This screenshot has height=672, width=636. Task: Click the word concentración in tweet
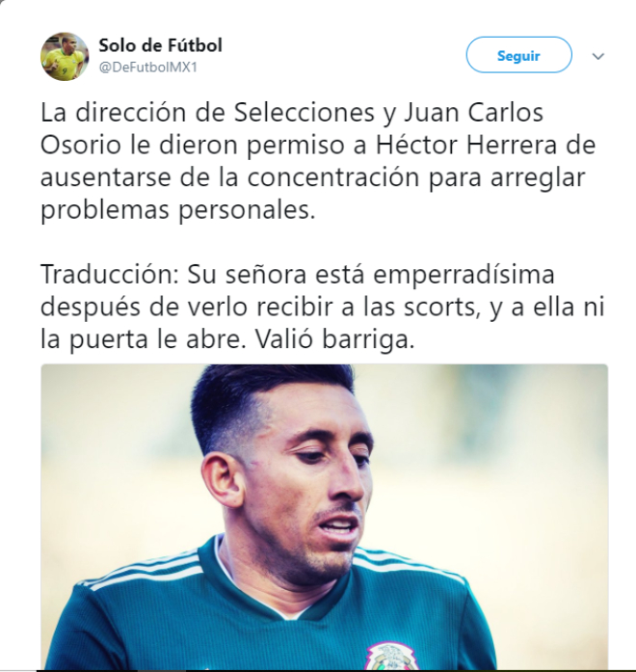click(x=332, y=177)
